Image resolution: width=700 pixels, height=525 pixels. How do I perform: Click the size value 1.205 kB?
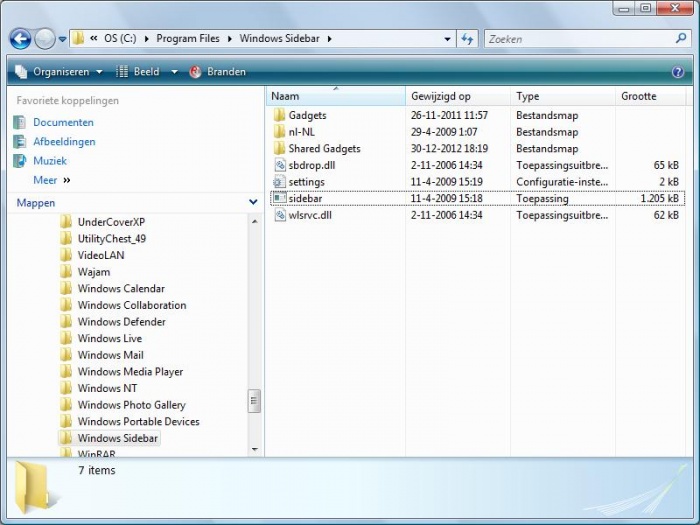click(x=659, y=198)
